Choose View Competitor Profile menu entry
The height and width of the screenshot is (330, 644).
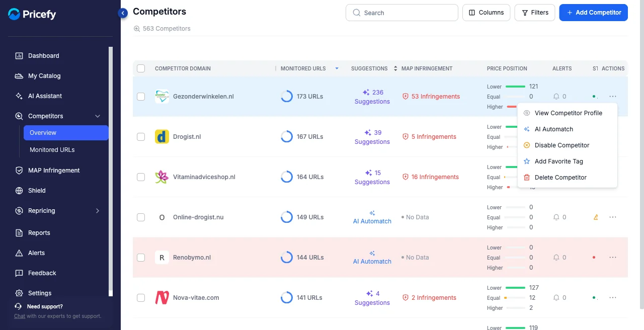(x=568, y=113)
